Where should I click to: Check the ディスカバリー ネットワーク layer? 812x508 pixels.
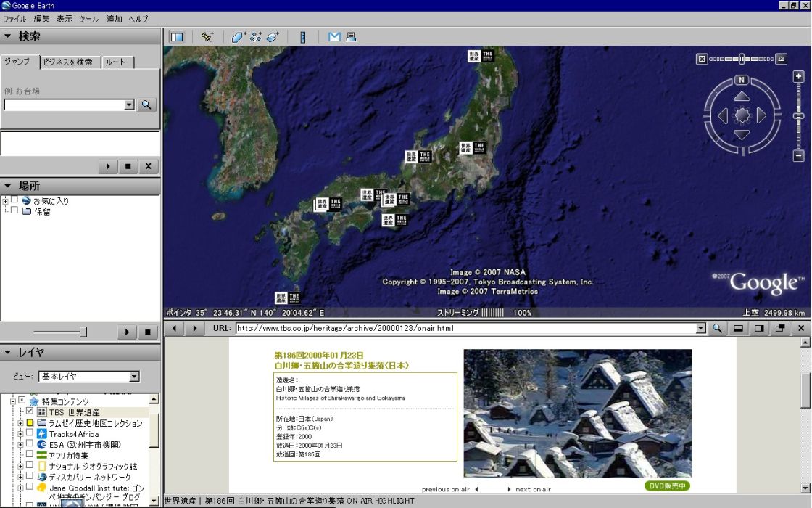[x=30, y=476]
